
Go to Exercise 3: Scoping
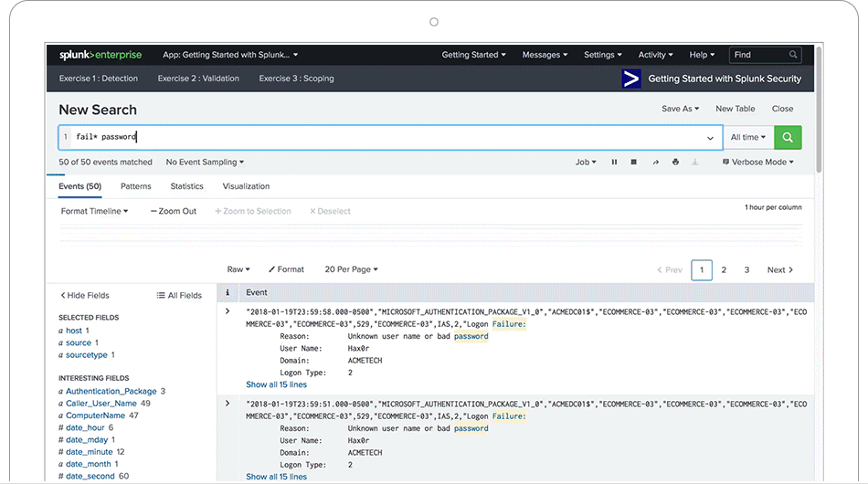(297, 79)
